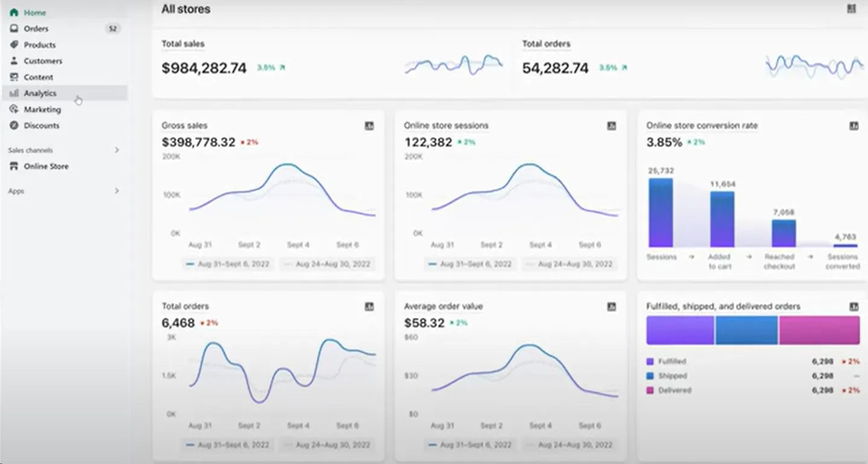Open the report icon on the Gross sales card
The height and width of the screenshot is (464, 868).
[x=369, y=126]
